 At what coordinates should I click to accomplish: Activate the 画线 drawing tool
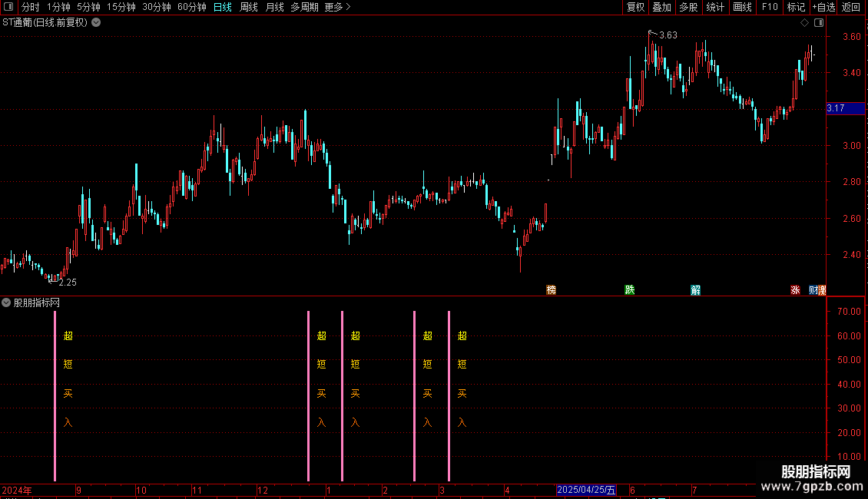point(742,7)
